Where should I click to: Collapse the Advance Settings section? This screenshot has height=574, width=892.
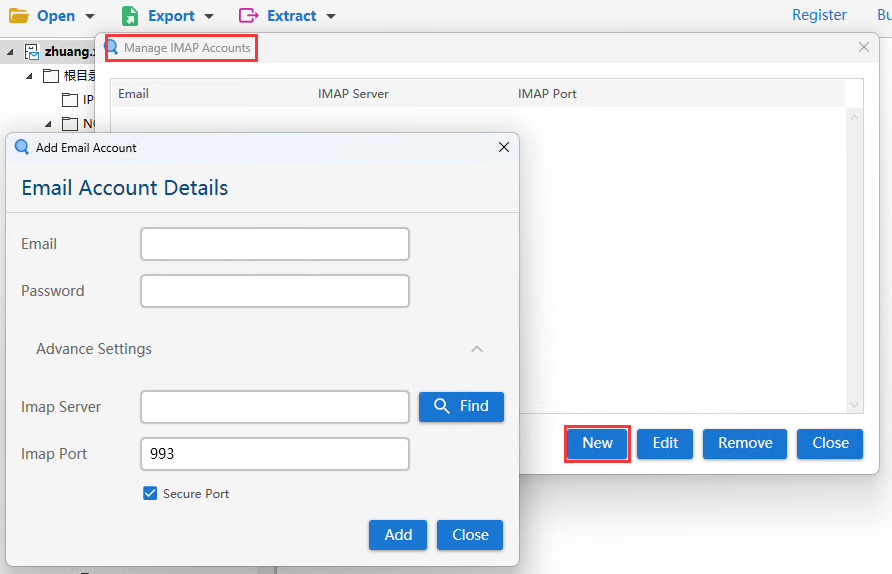tap(477, 349)
